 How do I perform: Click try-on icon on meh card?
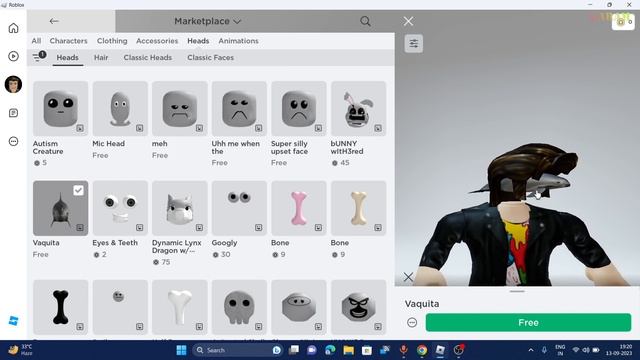[x=199, y=128]
